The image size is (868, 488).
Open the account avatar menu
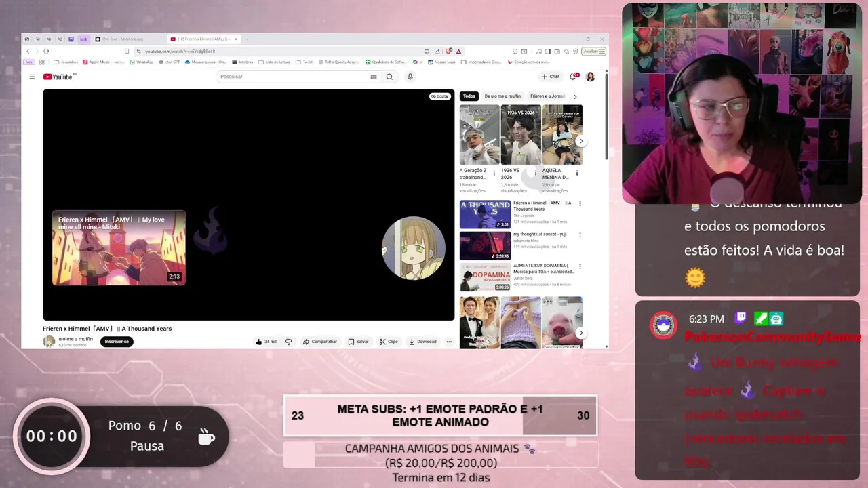coord(590,77)
